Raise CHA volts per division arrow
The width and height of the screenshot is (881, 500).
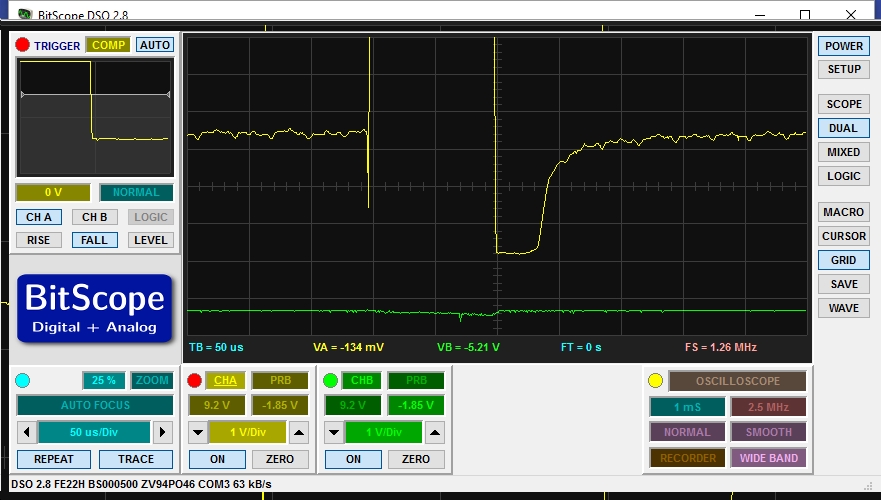(x=299, y=433)
